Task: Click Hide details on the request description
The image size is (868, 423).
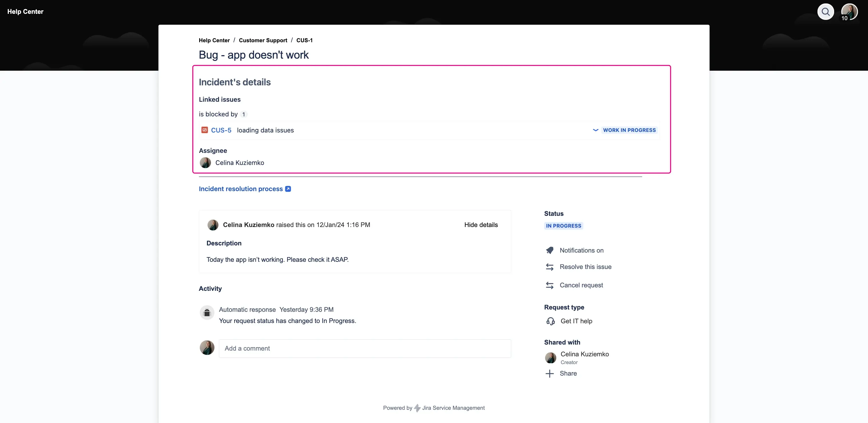Action: (481, 225)
